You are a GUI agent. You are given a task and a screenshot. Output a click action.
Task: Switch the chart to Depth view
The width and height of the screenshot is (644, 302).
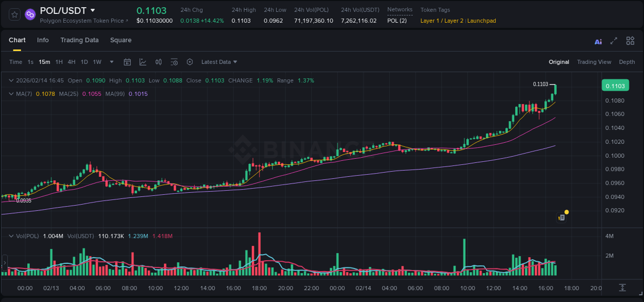(x=627, y=62)
